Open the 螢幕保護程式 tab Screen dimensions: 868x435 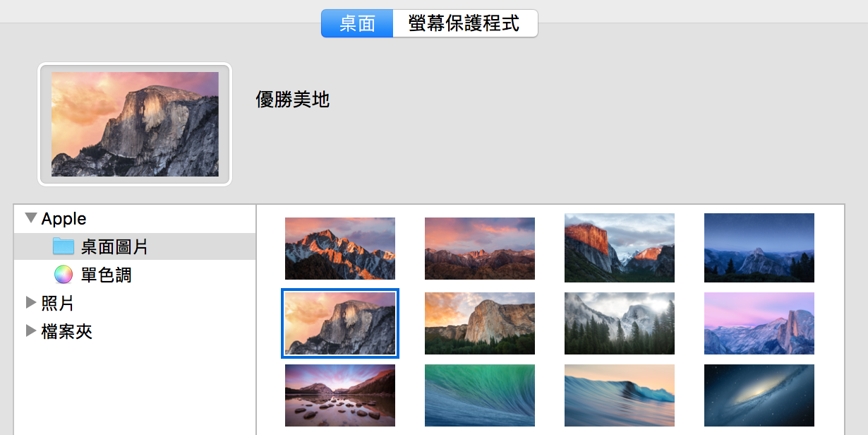tap(465, 23)
